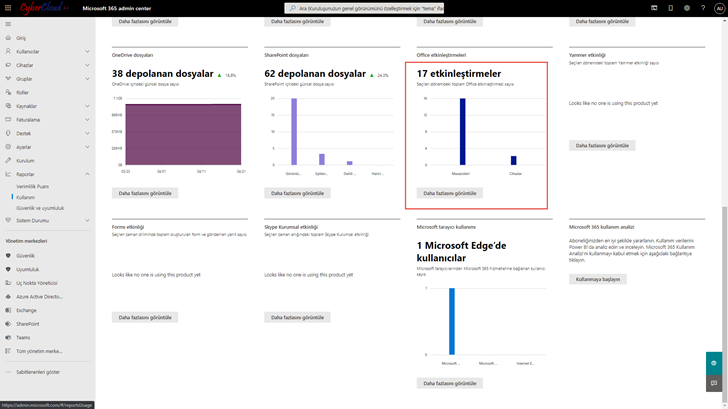Viewport: 728px width, 409px height.
Task: Go to Giriş home page
Action: coord(21,38)
